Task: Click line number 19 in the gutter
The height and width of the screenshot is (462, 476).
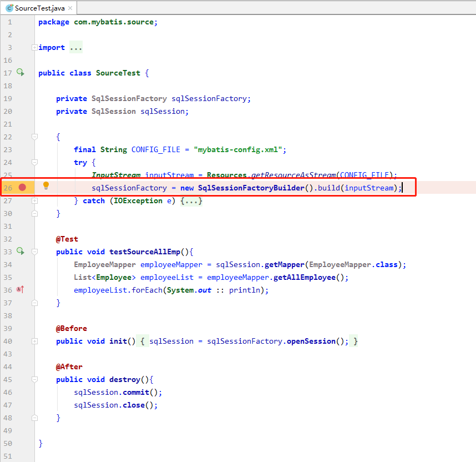Action: (8, 98)
